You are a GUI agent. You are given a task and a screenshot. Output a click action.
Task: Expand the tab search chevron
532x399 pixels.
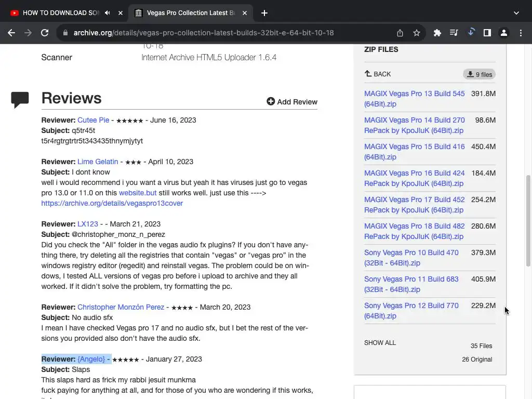516,13
